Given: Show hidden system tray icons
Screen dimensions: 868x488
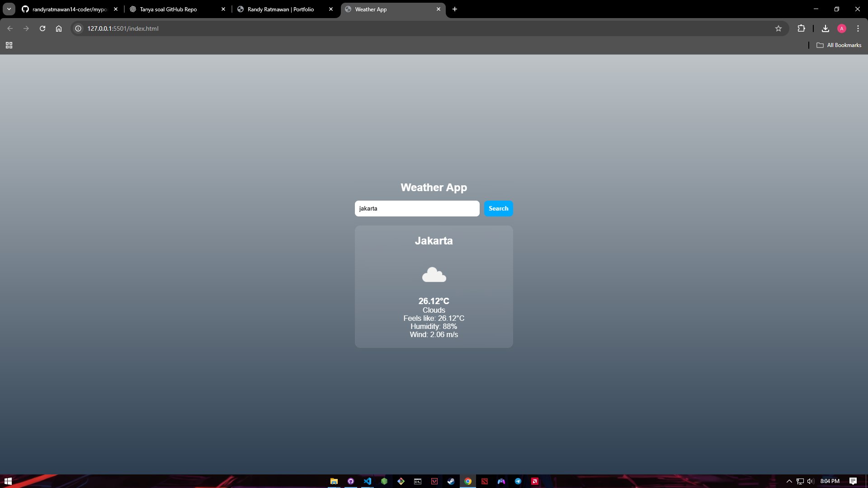Looking at the screenshot, I should (789, 481).
